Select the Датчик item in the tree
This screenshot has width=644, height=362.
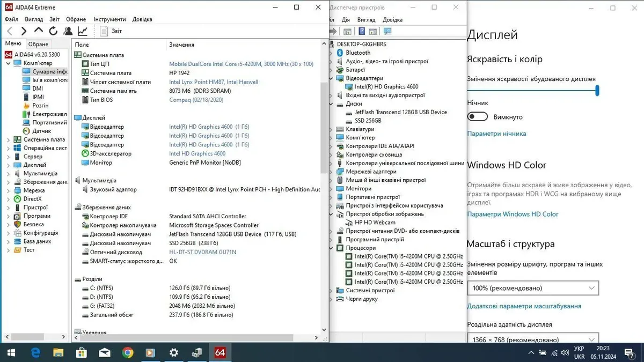click(41, 131)
